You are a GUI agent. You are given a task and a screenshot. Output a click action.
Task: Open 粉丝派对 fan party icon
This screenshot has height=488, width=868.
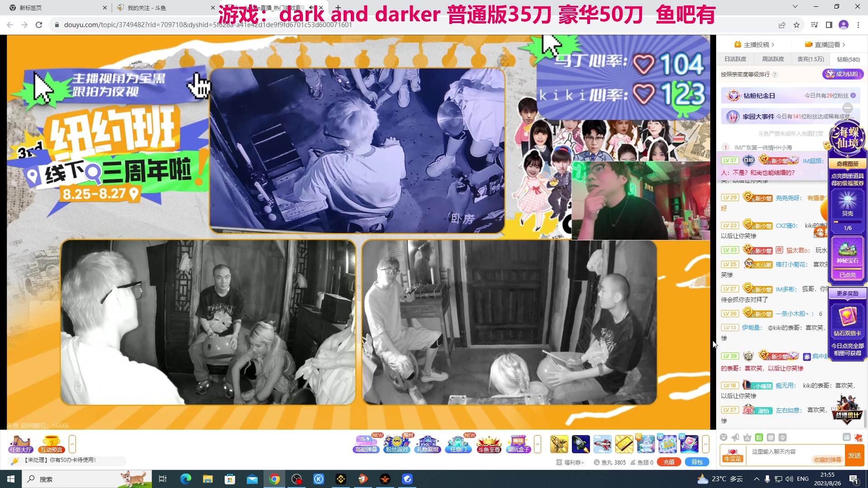[x=396, y=444]
